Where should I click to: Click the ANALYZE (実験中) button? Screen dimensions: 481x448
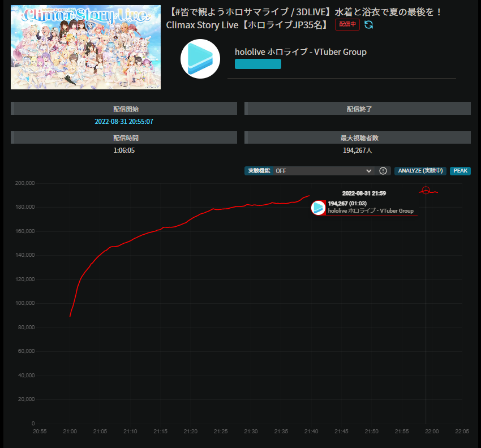pos(420,171)
